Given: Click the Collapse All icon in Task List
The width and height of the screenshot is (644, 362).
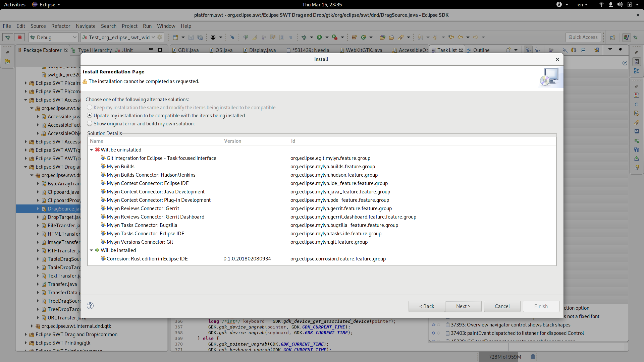Looking at the screenshot, I should tap(583, 50).
